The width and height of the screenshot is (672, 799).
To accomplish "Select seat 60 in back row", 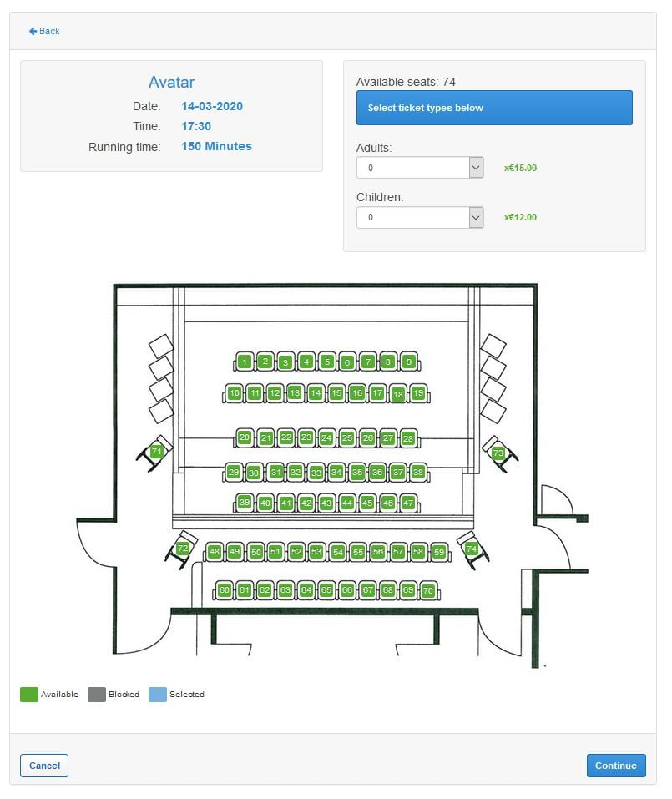I will point(225,590).
